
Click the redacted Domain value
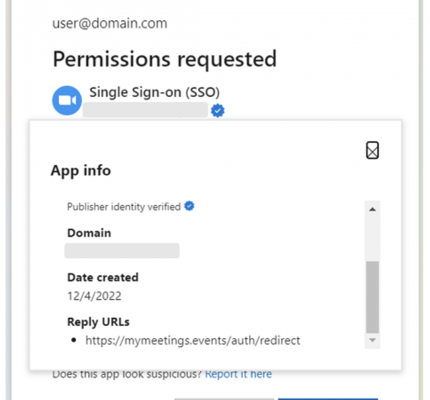(x=122, y=251)
